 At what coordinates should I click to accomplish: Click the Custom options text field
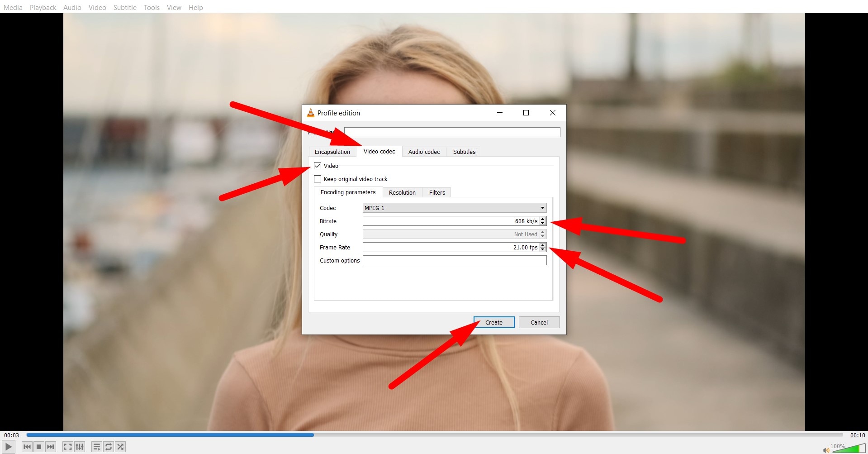(x=455, y=260)
